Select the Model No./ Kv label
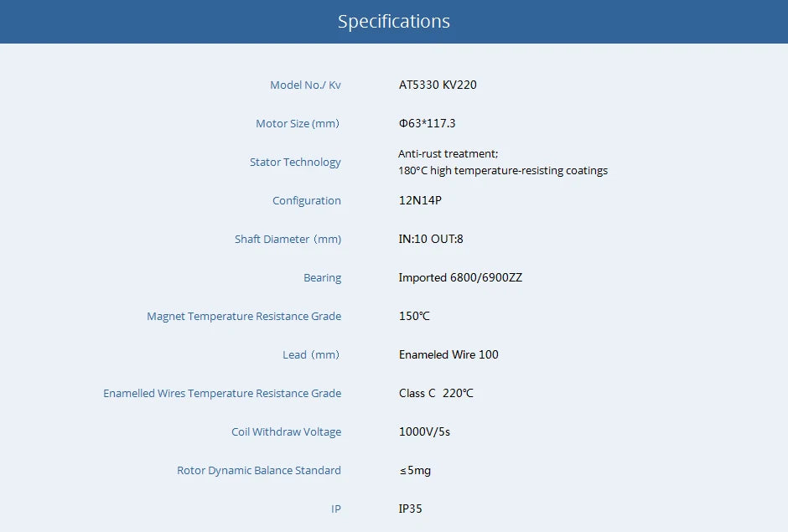This screenshot has height=532, width=788. pos(304,85)
